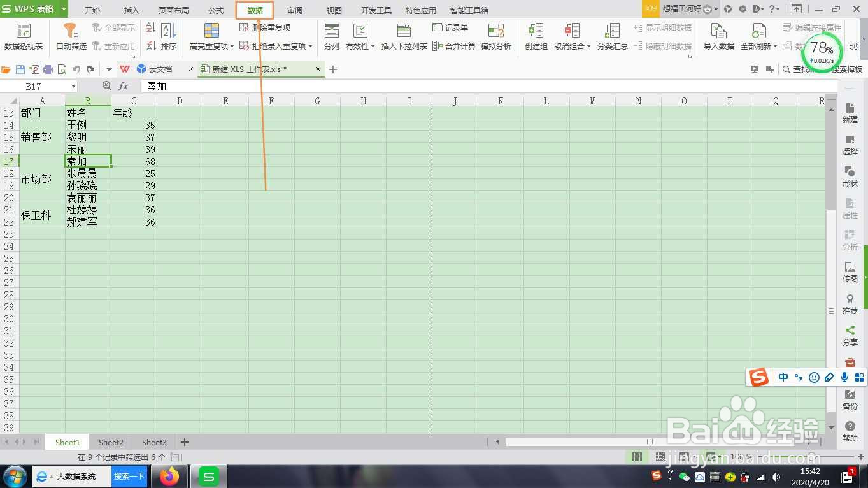This screenshot has height=488, width=868.
Task: Sort descending with the Z-A icon
Action: coord(151,46)
